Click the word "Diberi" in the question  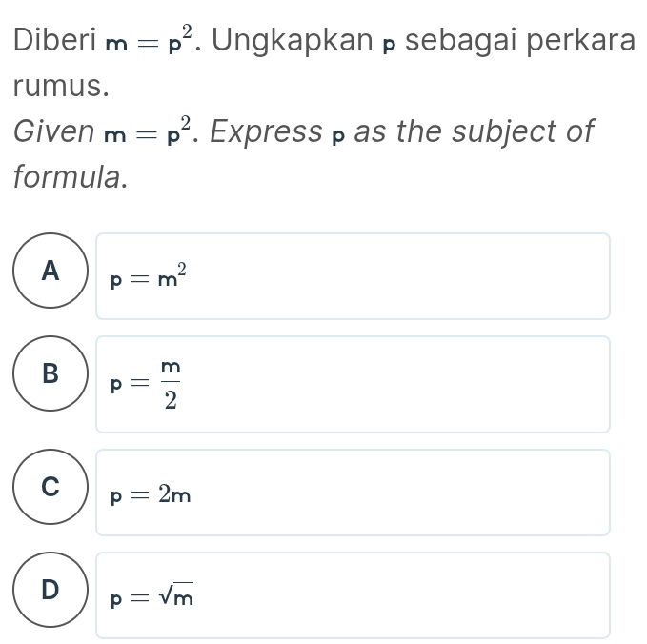pos(54,42)
